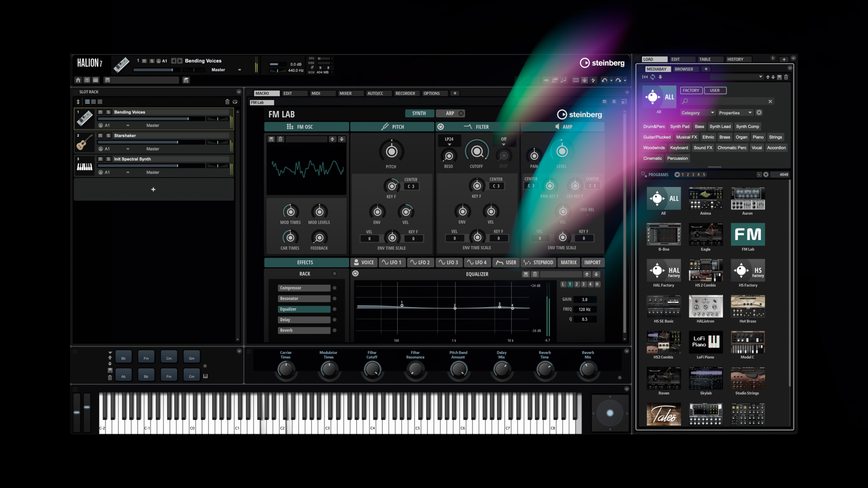Image resolution: width=868 pixels, height=488 pixels.
Task: Click the save icon in equalizer preset bar
Action: (x=526, y=274)
